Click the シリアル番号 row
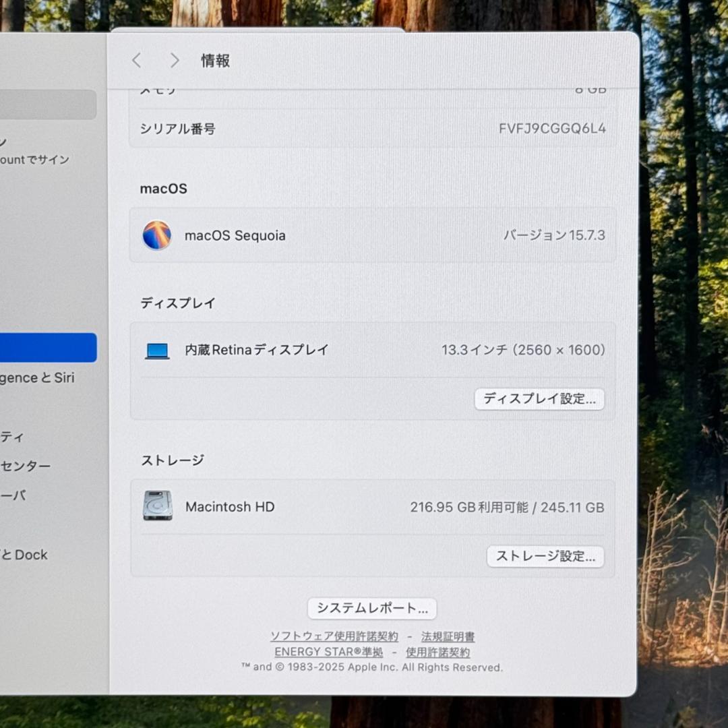Screen dimensions: 728x728 click(372, 128)
